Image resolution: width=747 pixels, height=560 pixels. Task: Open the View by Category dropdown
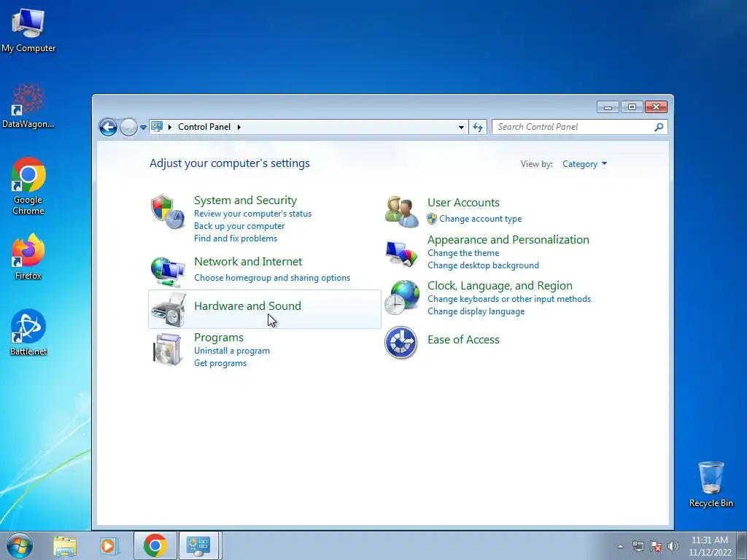pos(584,164)
